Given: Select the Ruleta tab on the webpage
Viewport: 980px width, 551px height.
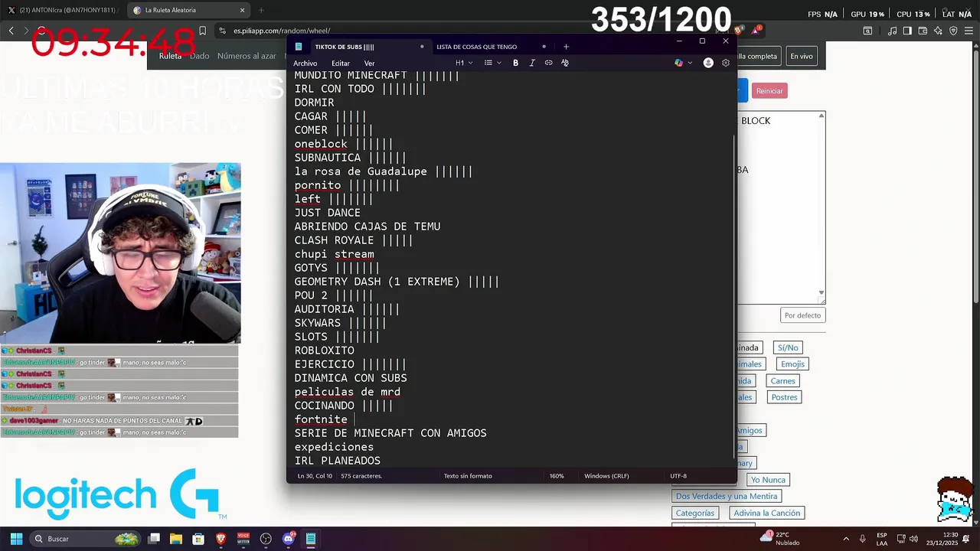Looking at the screenshot, I should coord(170,56).
